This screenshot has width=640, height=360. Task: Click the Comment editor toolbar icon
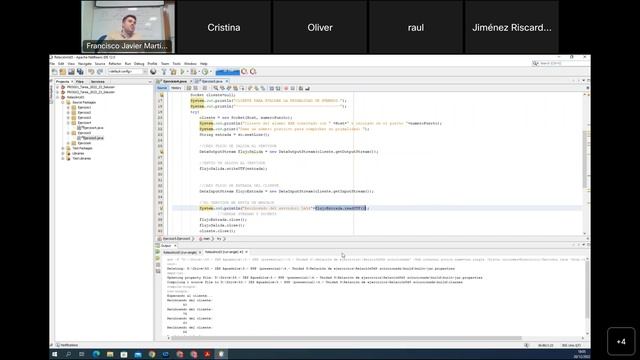301,88
